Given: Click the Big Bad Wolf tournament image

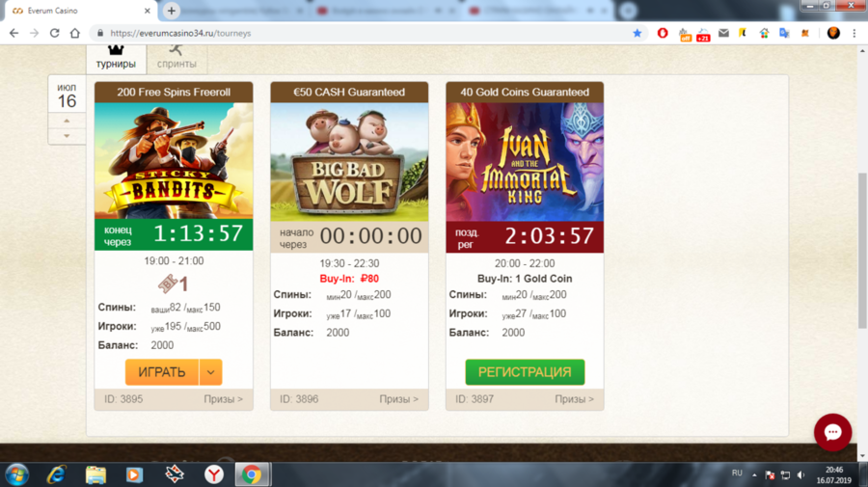Looking at the screenshot, I should [x=349, y=162].
